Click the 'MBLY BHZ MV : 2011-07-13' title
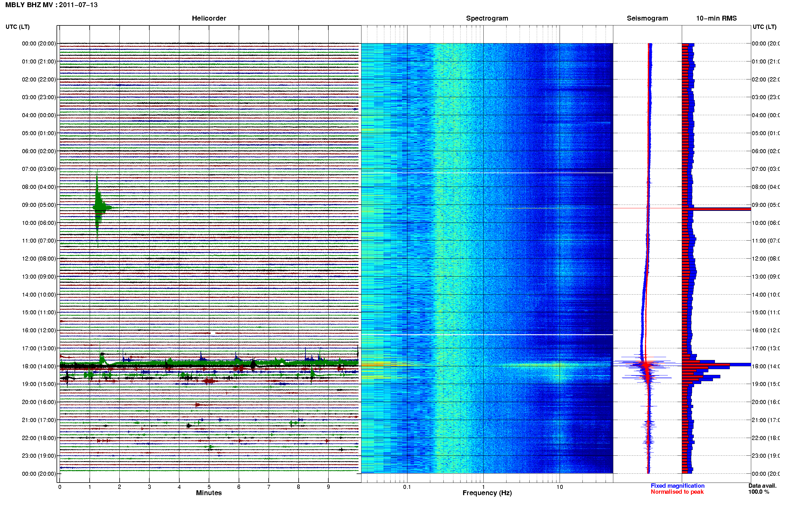The height and width of the screenshot is (508, 812). [51, 5]
